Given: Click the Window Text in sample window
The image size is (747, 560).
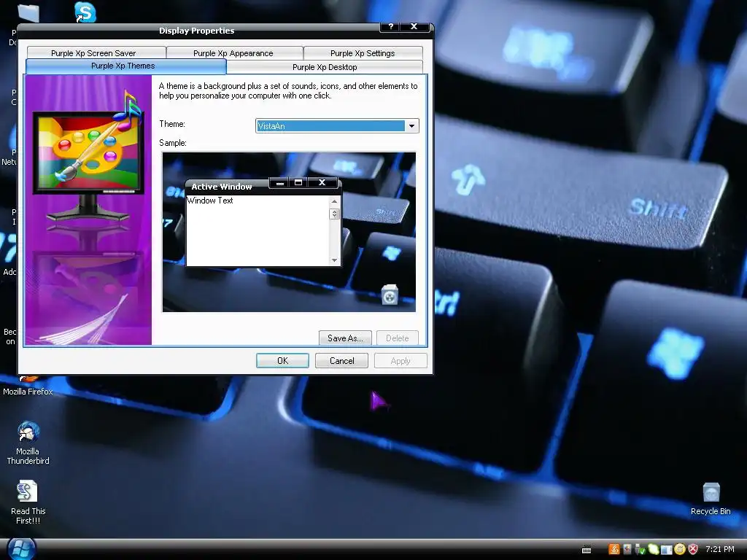Looking at the screenshot, I should [210, 201].
